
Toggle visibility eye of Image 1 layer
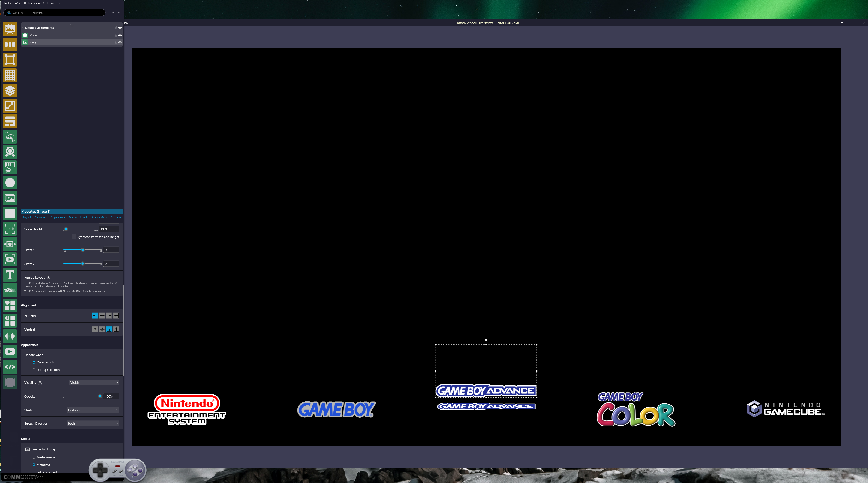pyautogui.click(x=120, y=42)
